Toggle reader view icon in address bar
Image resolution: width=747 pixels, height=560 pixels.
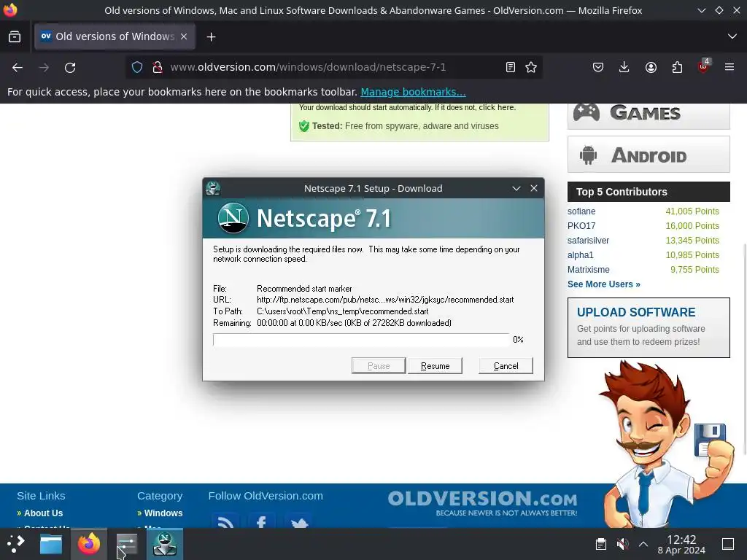tap(510, 67)
